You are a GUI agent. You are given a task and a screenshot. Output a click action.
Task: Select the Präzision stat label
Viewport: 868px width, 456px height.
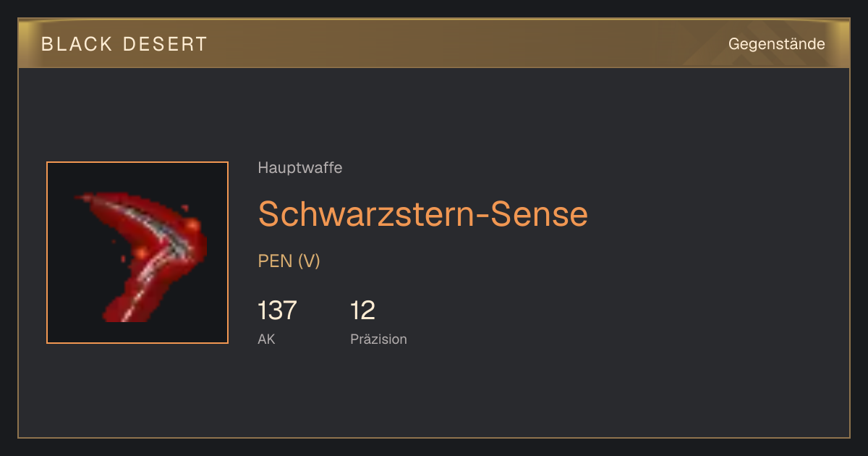378,339
